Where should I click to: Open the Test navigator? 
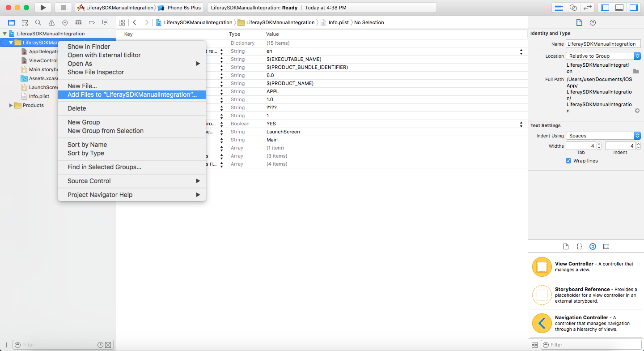point(65,22)
